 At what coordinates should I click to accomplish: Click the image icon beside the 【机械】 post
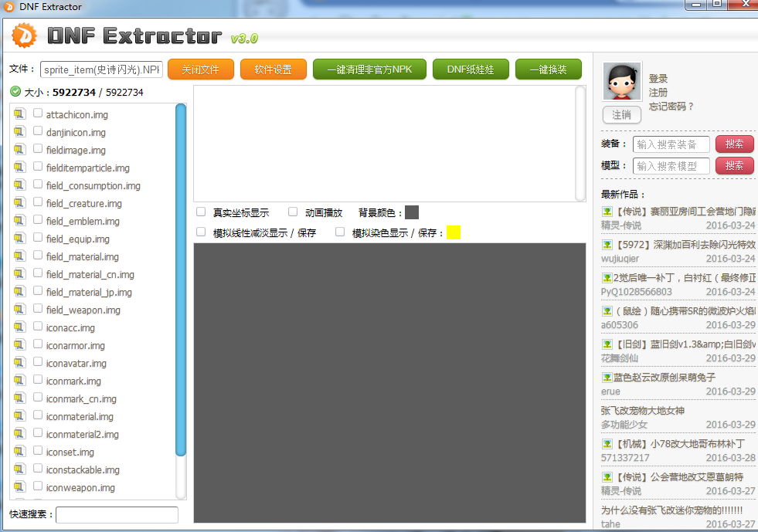pyautogui.click(x=607, y=444)
